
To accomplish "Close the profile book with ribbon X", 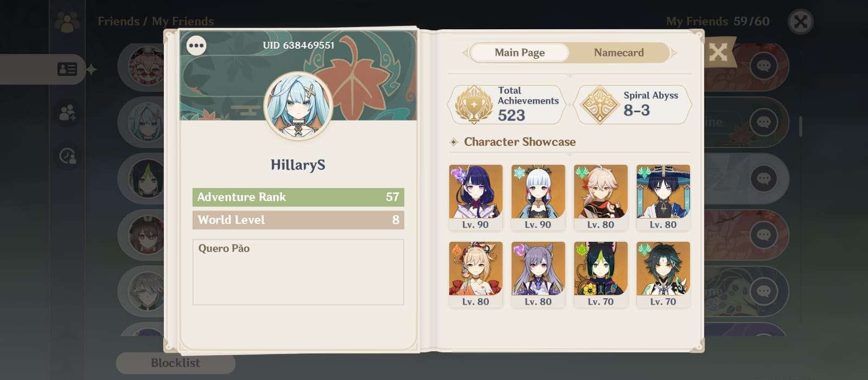I will [718, 52].
